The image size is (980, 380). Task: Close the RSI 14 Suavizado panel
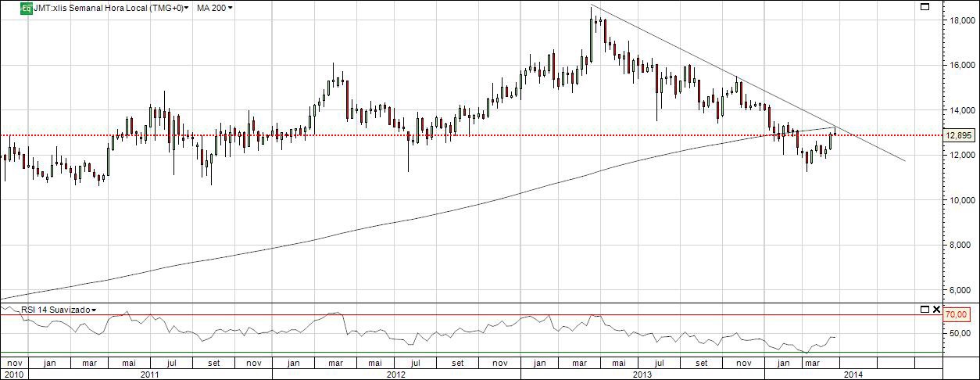coord(937,310)
